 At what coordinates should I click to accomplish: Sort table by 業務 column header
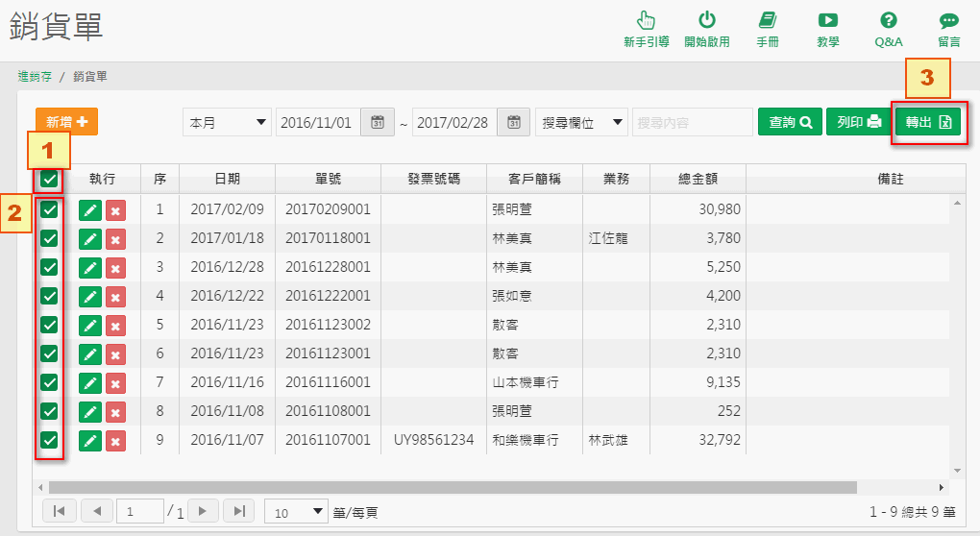pos(616,179)
